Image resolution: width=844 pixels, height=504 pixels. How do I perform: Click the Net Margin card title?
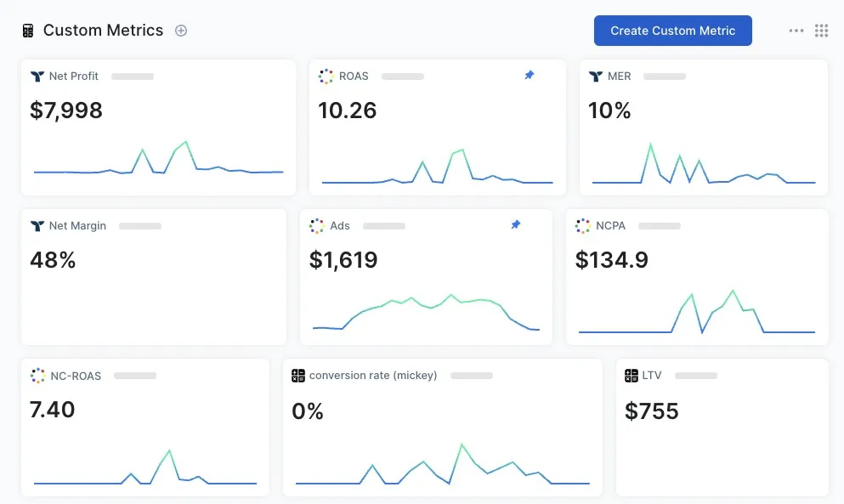pyautogui.click(x=77, y=226)
